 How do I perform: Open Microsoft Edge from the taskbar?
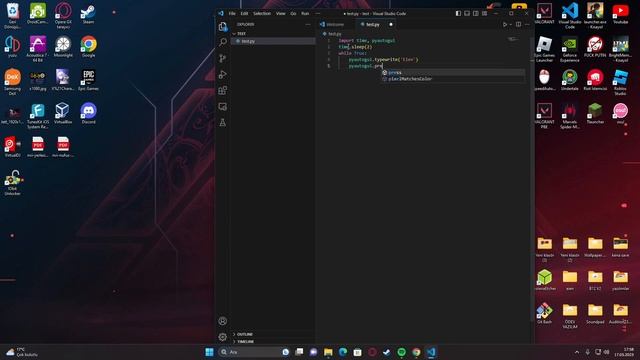(x=343, y=352)
